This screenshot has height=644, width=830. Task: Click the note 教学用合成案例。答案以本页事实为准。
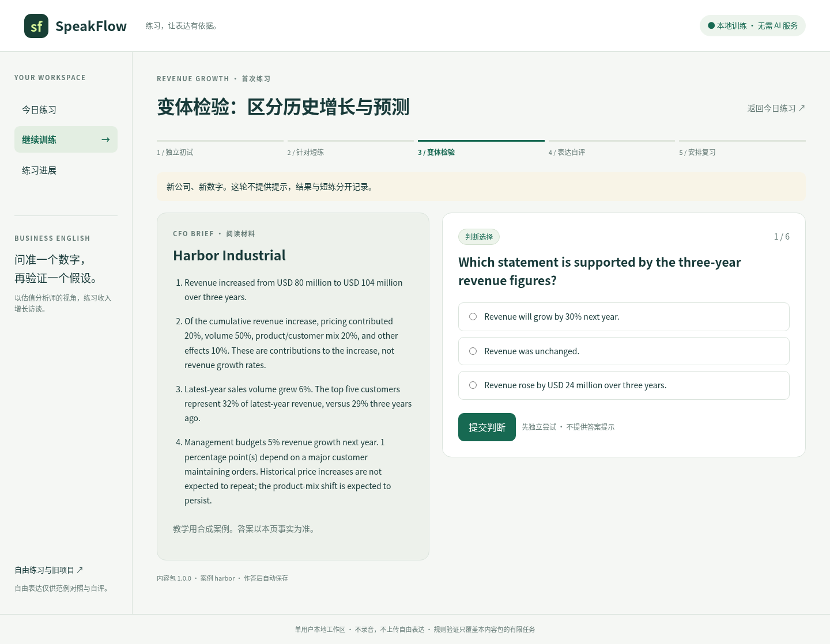click(x=244, y=529)
